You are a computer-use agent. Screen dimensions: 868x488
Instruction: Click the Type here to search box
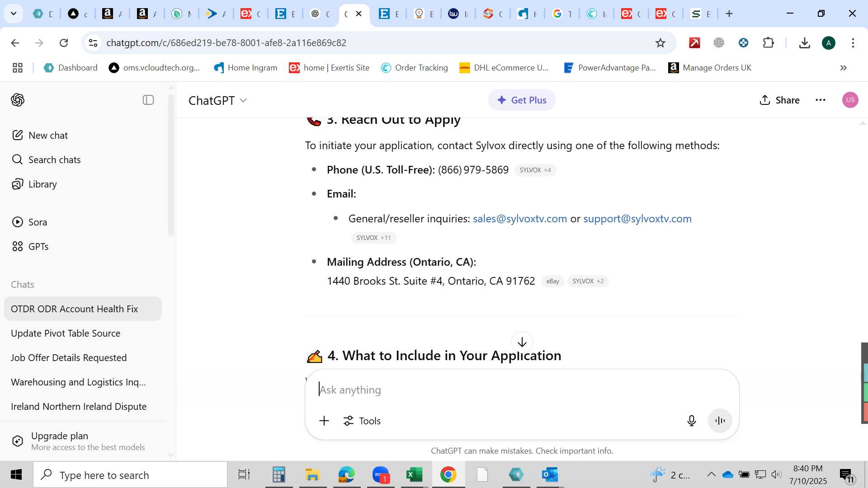coord(130,475)
